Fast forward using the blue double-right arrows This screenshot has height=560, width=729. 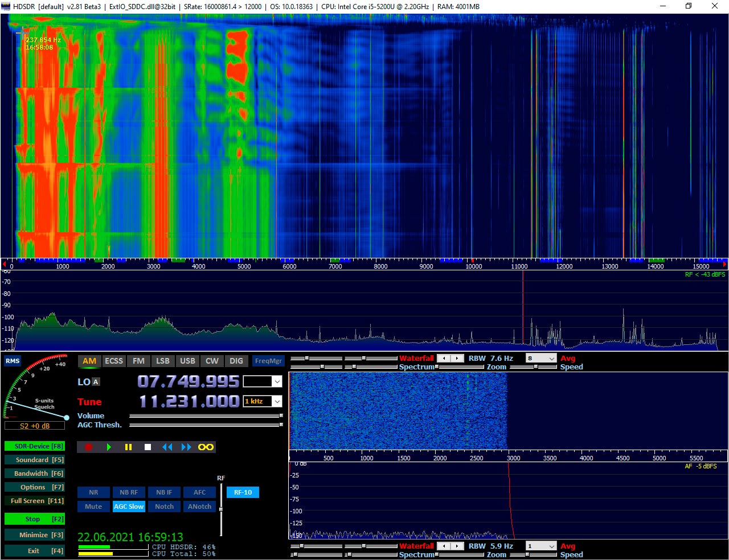point(186,447)
